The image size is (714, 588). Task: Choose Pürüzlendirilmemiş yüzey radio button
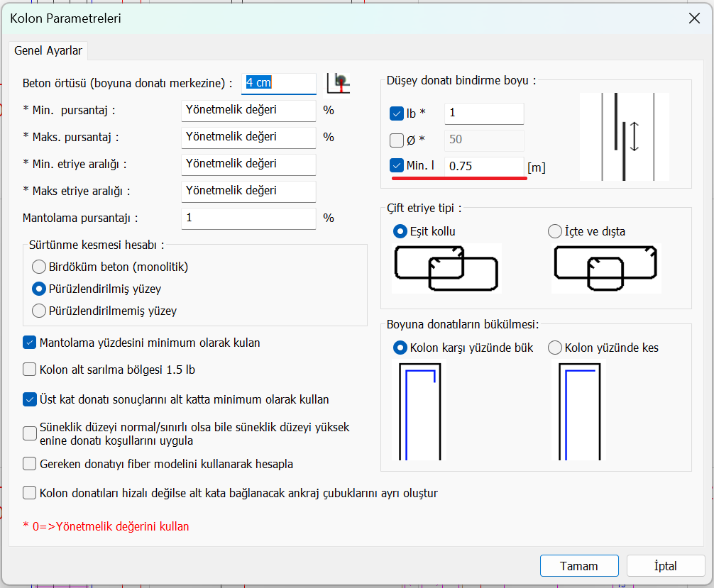39,311
